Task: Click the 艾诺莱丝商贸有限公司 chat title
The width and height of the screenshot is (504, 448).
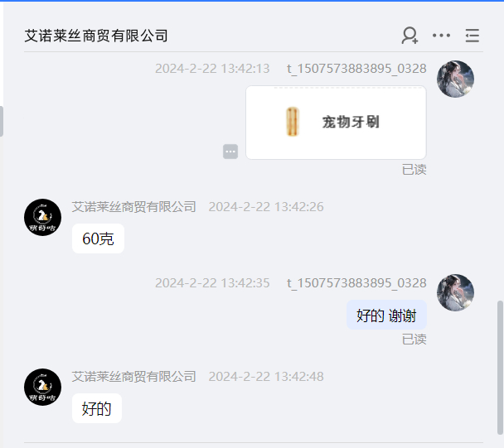Action: [96, 36]
